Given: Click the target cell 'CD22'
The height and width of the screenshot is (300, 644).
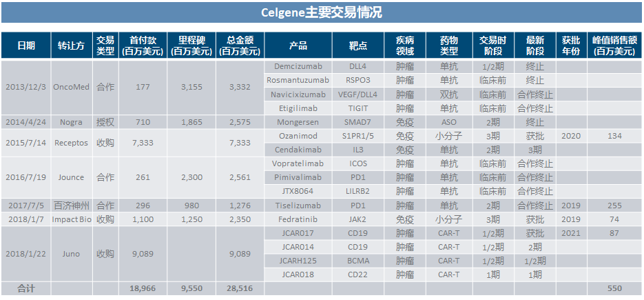Looking at the screenshot, I should click(357, 275).
